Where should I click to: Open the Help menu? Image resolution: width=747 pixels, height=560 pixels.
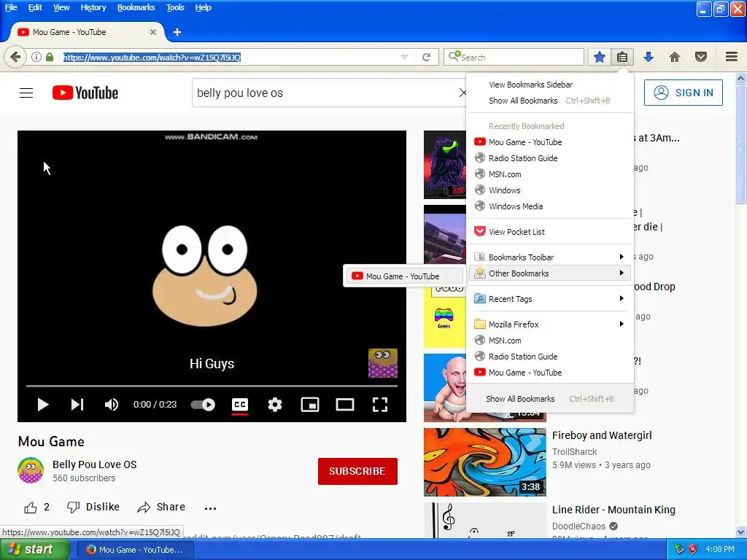tap(203, 7)
